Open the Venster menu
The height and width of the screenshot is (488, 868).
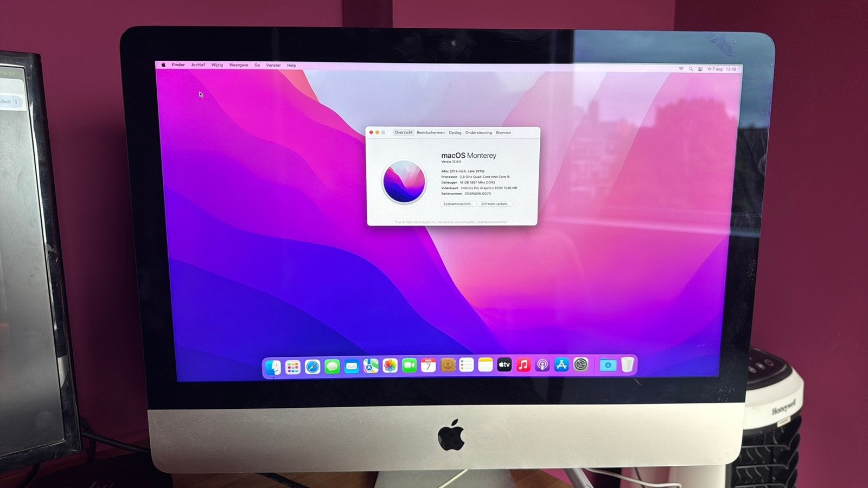point(273,65)
